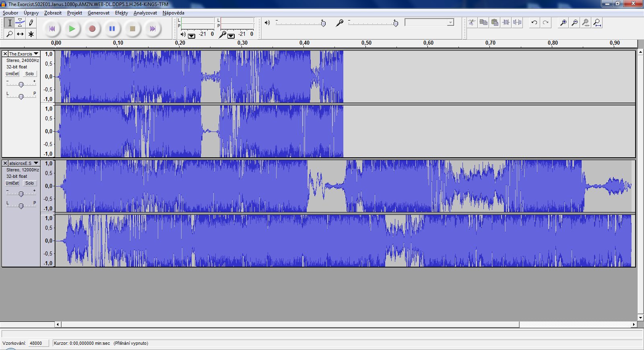The height and width of the screenshot is (350, 644).
Task: Open the The.Exorcis track name dropdown
Action: click(36, 54)
